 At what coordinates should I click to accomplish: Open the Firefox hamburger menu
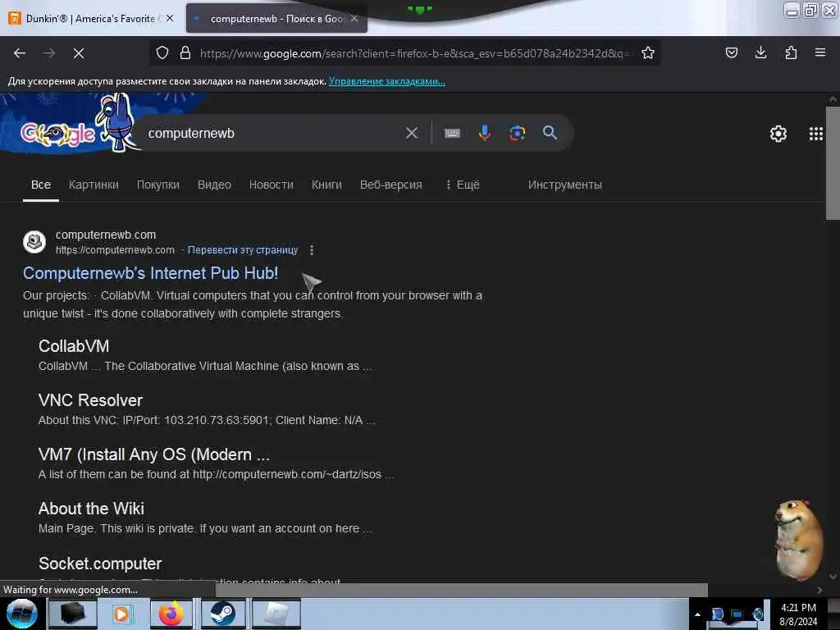pyautogui.click(x=820, y=52)
